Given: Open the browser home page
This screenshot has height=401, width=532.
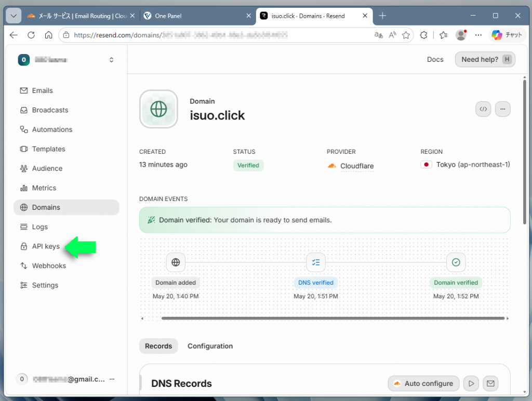Looking at the screenshot, I should (48, 35).
